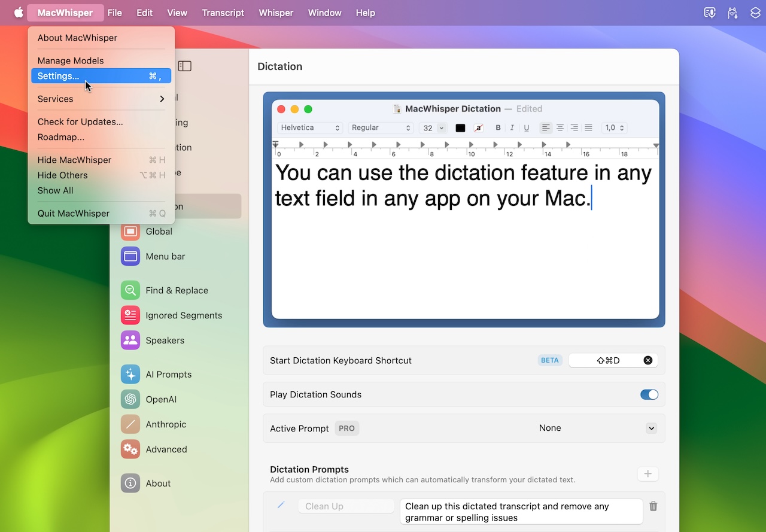Open Ignored Segments icon
The image size is (766, 532).
click(x=130, y=316)
